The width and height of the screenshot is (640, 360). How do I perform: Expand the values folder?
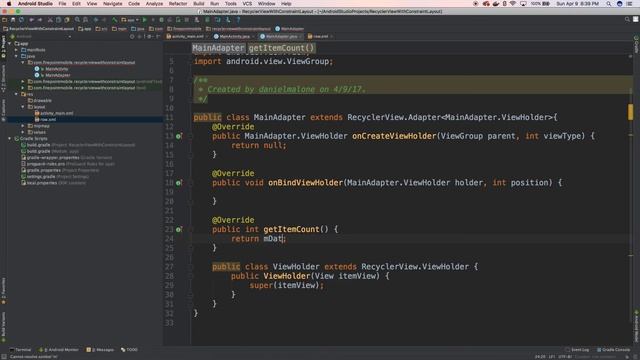pos(23,132)
